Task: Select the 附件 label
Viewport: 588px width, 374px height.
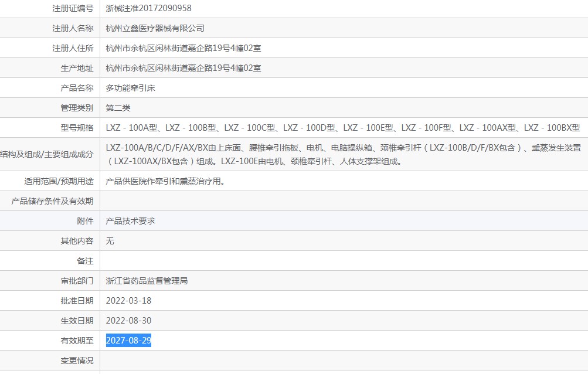Action: (x=85, y=221)
